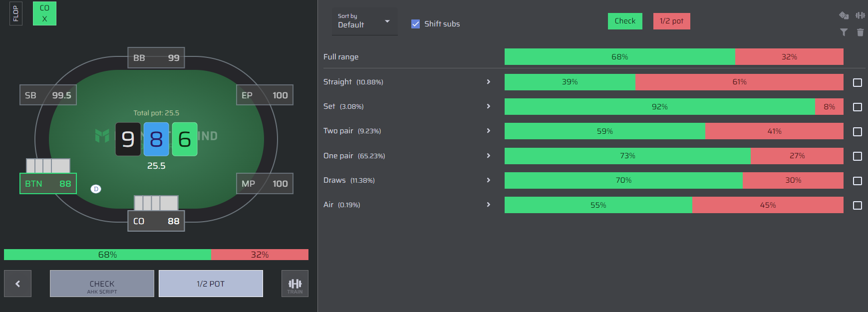This screenshot has width=868, height=312.
Task: Click the TRAIN dumbbell button
Action: click(x=295, y=284)
